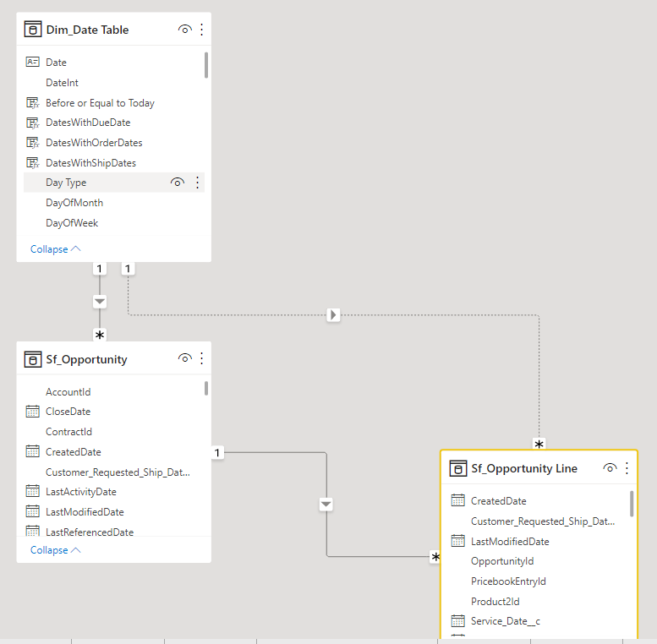Select Customer_Requested_Ship_Dat... in Sf_Opportunity Line
Image resolution: width=657 pixels, height=644 pixels.
click(539, 521)
